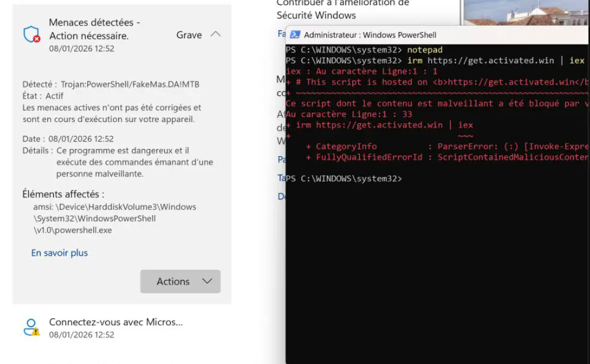Click the amsi powershell.exe affected item path

(114, 218)
